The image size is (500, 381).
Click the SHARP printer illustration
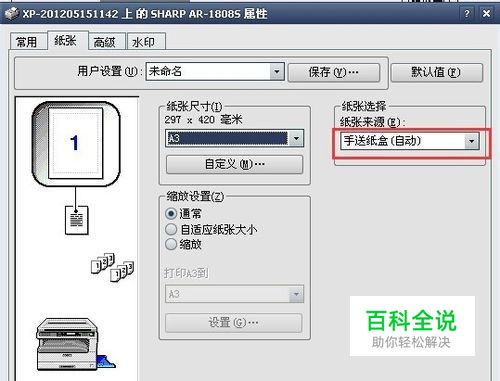click(75, 344)
